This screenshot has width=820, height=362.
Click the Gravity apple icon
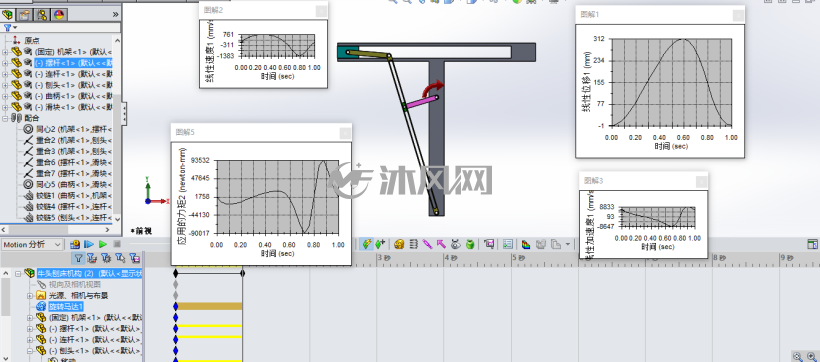470,244
